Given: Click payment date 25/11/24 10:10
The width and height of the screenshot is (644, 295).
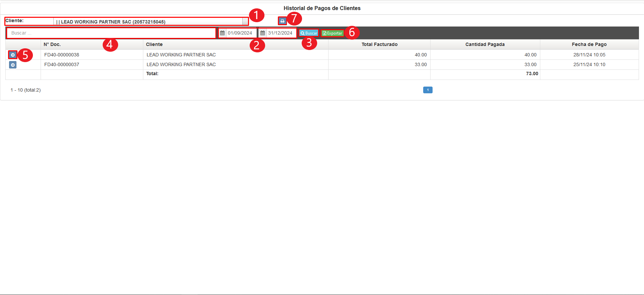Looking at the screenshot, I should pyautogui.click(x=589, y=64).
